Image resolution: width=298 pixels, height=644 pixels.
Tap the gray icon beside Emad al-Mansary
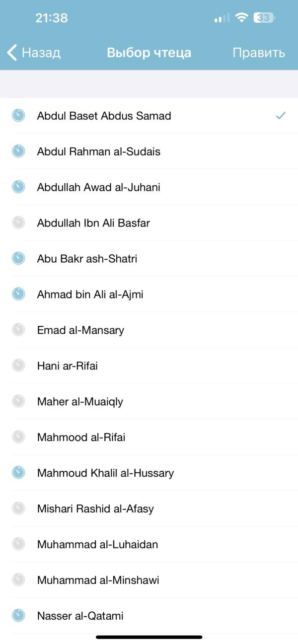pos(18,330)
